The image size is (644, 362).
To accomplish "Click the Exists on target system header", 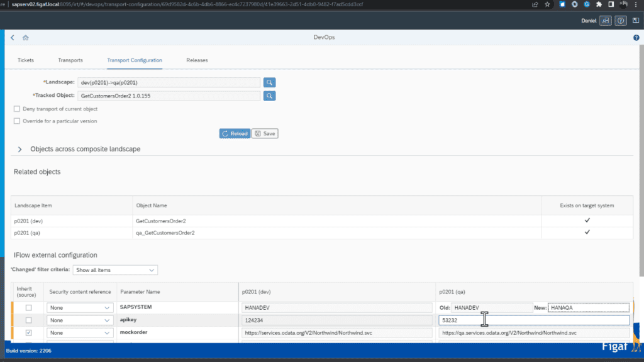I will tap(587, 206).
